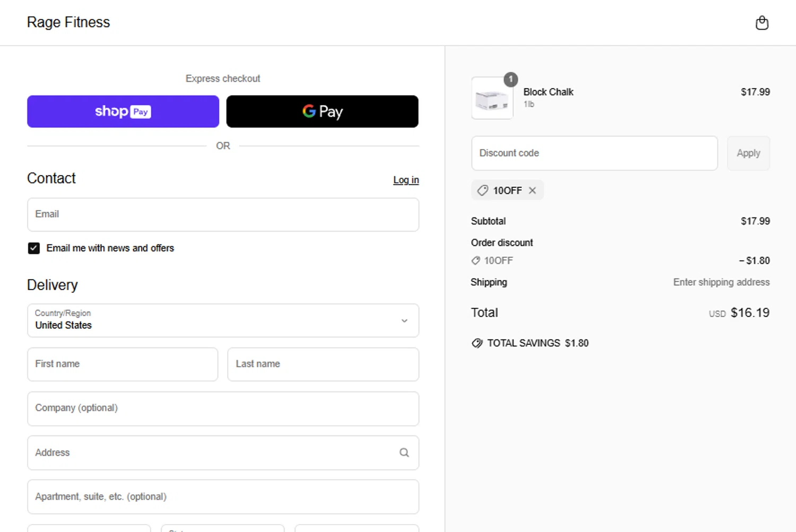Pay with Shop Pay express checkout

[x=123, y=111]
